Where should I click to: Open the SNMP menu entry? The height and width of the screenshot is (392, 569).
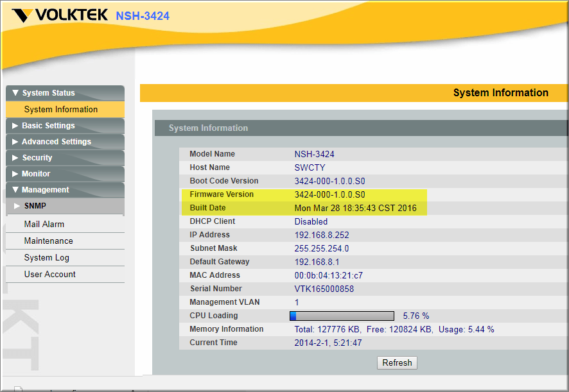tap(65, 205)
